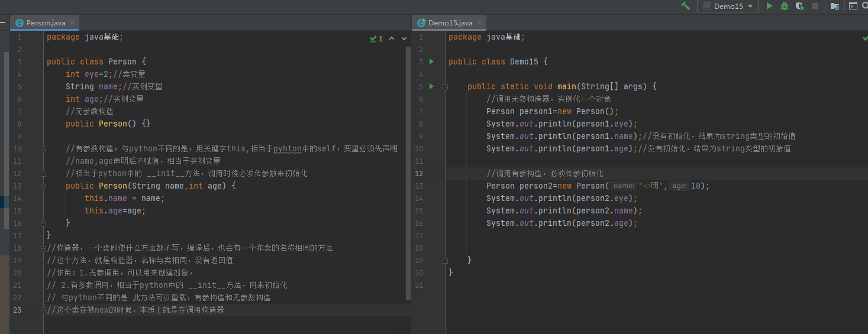Click the 'age:' parameter hint in Demo15.java

pos(679,186)
